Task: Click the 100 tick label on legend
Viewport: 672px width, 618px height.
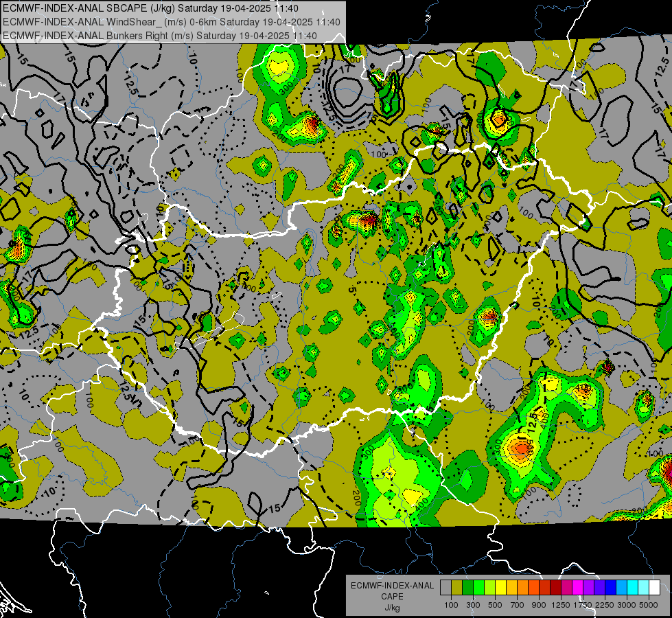Action: (x=451, y=605)
